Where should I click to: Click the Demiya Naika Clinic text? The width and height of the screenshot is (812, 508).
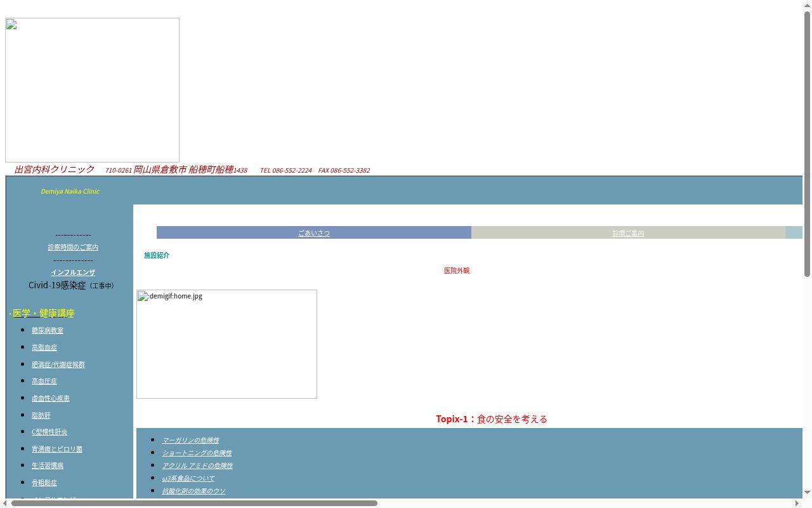(x=70, y=191)
